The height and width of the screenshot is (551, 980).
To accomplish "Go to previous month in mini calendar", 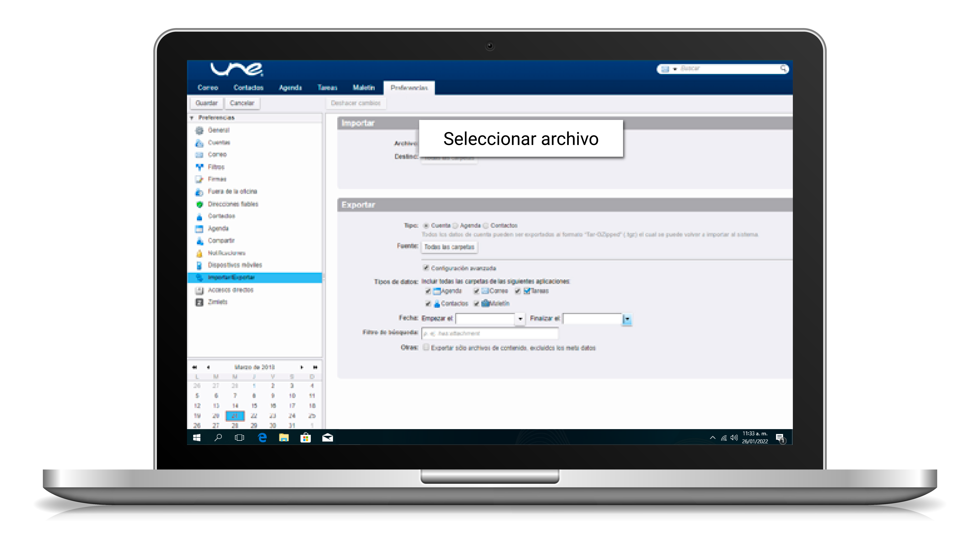I will click(208, 367).
